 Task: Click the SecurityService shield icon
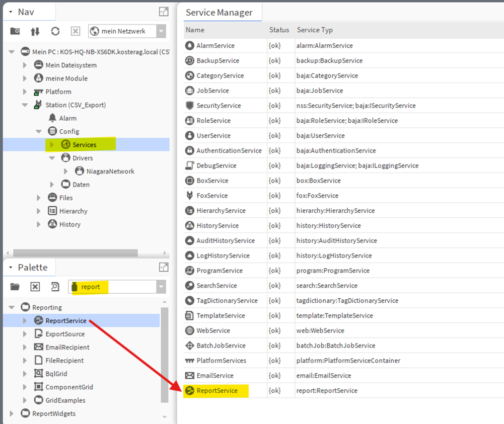point(190,105)
